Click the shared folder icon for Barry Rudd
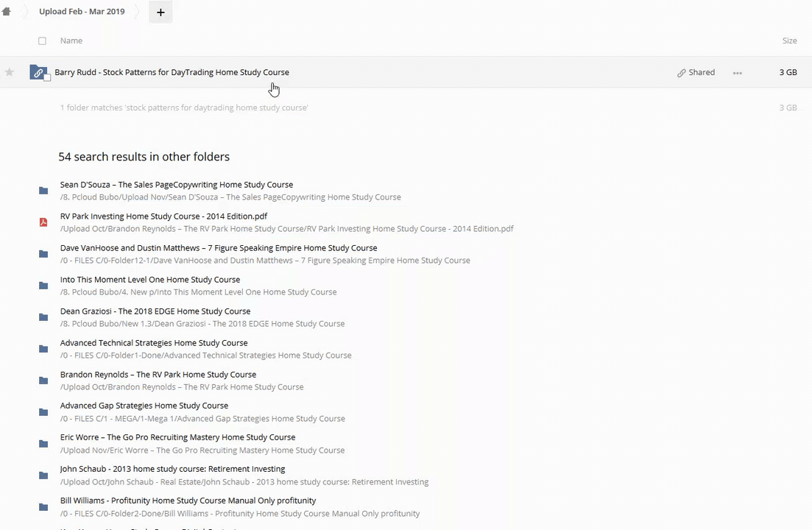The height and width of the screenshot is (530, 812). point(38,73)
